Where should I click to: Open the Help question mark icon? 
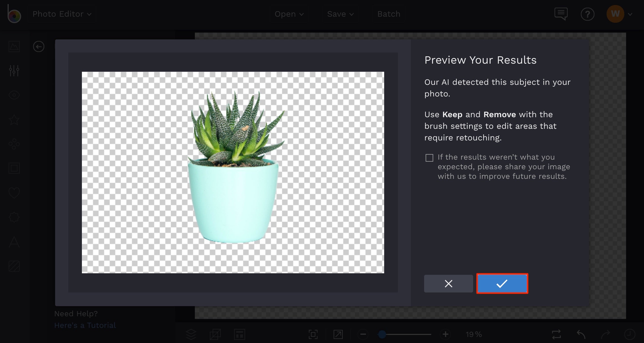(587, 14)
